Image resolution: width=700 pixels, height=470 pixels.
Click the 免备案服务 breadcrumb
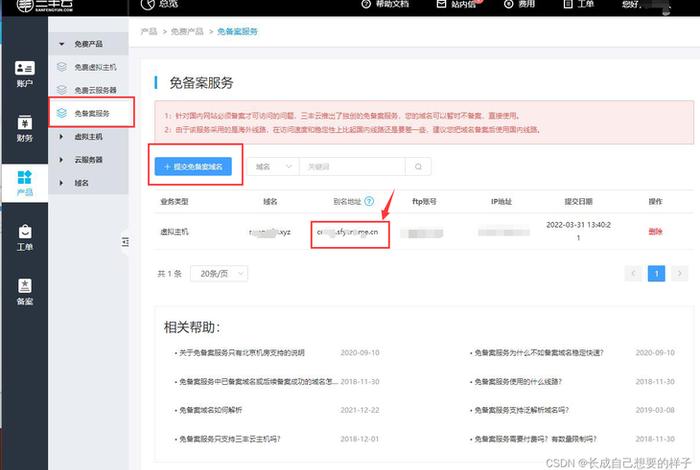pyautogui.click(x=237, y=31)
